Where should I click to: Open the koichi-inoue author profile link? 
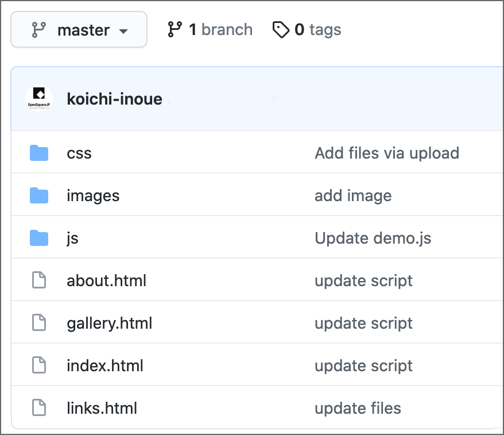[x=114, y=99]
